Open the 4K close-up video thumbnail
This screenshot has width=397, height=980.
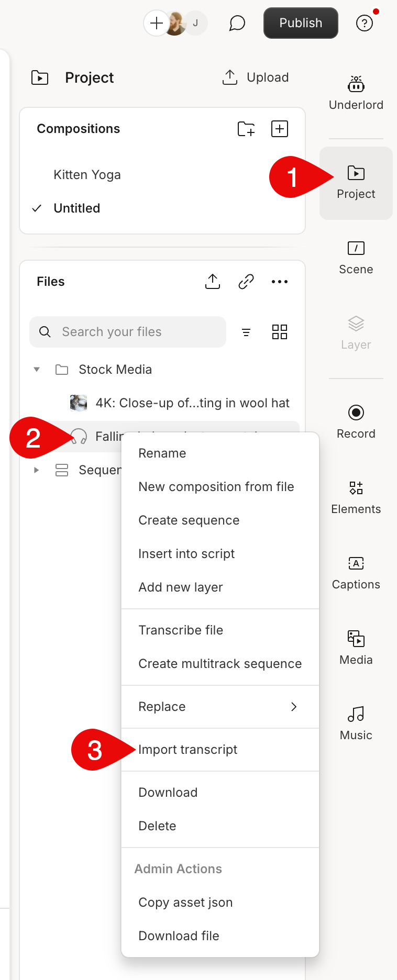[x=79, y=403]
